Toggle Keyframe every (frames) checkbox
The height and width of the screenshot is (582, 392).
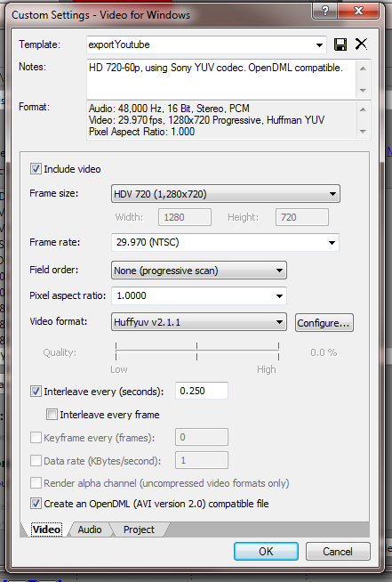point(36,438)
